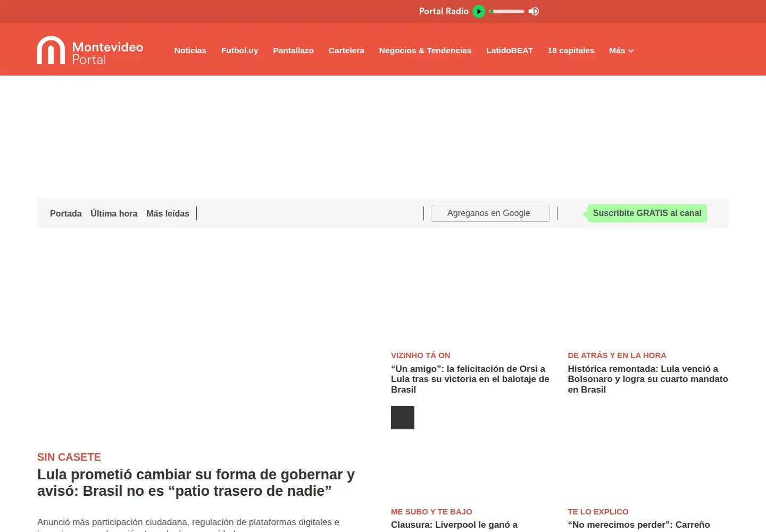Click Suscribite GRATIS al canal button

coord(647,213)
